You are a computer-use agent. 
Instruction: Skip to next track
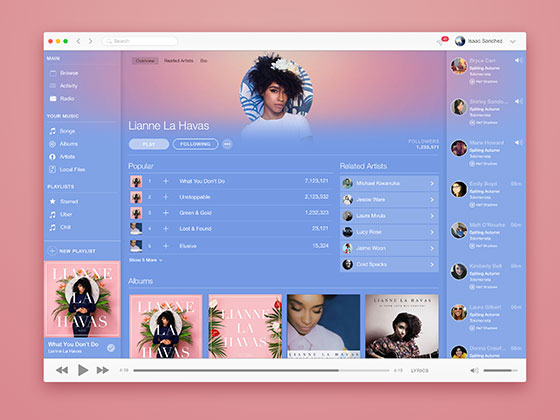point(103,370)
